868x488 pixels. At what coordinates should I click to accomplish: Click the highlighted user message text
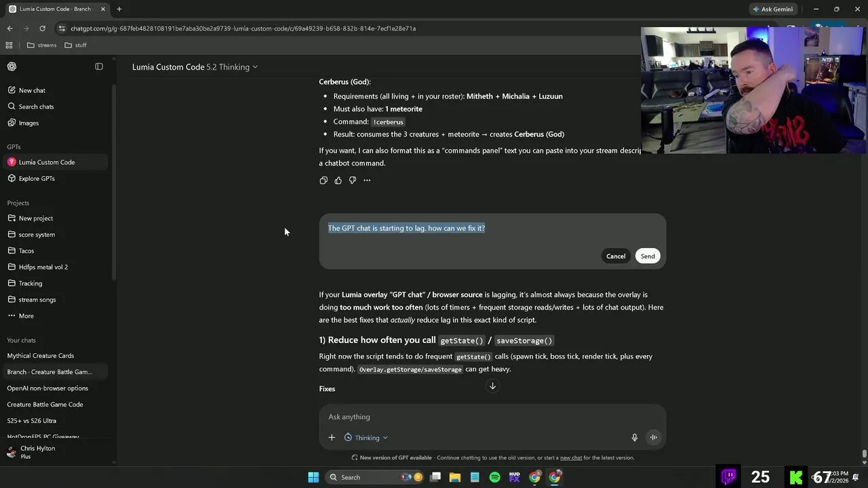406,228
